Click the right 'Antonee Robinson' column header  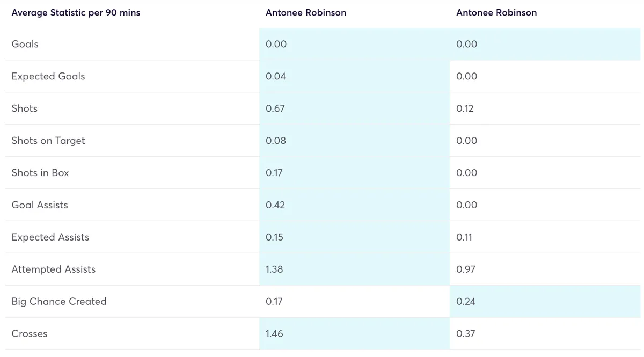[x=496, y=13]
